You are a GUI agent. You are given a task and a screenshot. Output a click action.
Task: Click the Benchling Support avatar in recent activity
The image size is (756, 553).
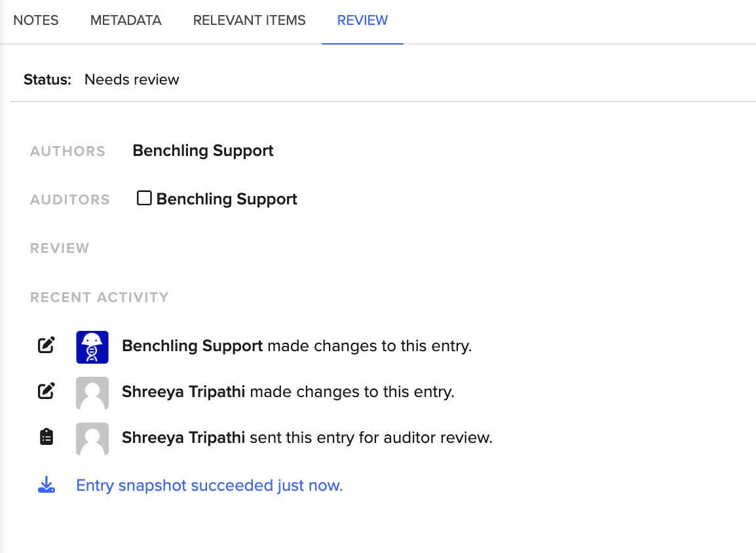[x=92, y=347]
